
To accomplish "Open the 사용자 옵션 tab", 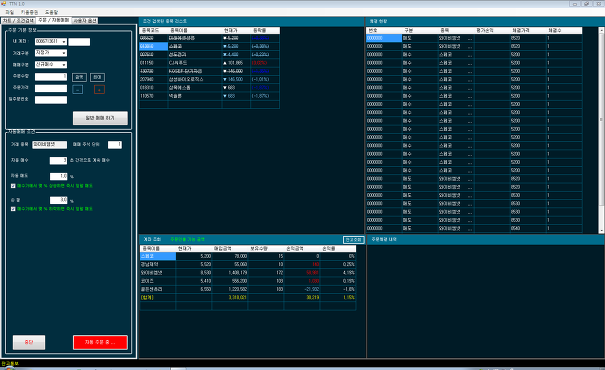I will (85, 21).
